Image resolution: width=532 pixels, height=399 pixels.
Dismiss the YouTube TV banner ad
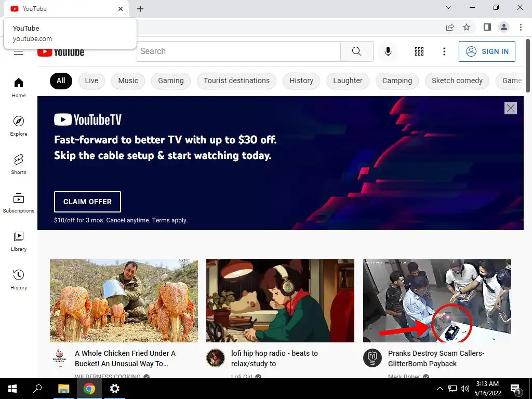coord(511,108)
